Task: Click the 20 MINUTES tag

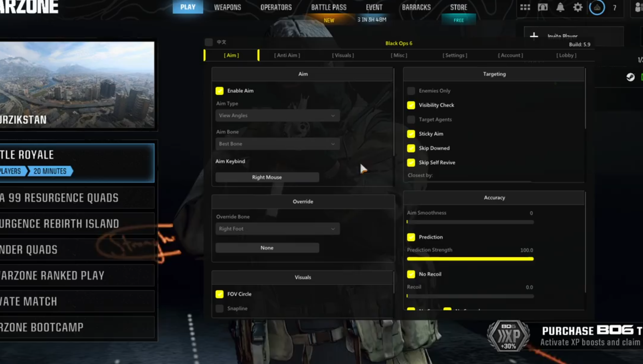Action: 50,171
